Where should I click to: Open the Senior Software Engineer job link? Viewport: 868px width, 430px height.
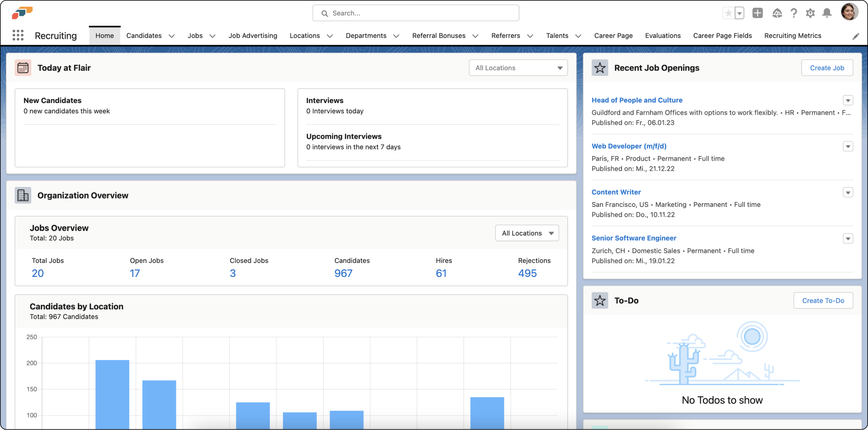click(x=634, y=238)
